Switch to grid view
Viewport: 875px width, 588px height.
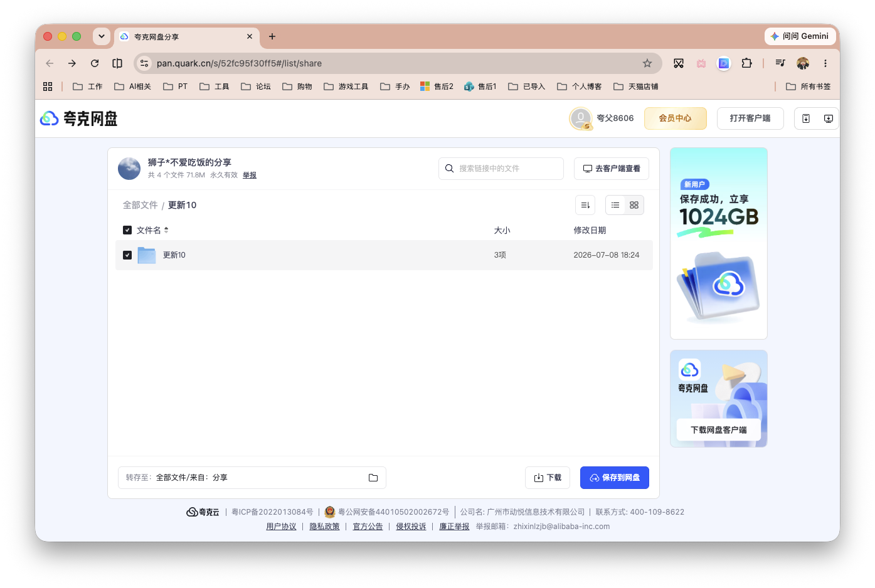click(634, 205)
